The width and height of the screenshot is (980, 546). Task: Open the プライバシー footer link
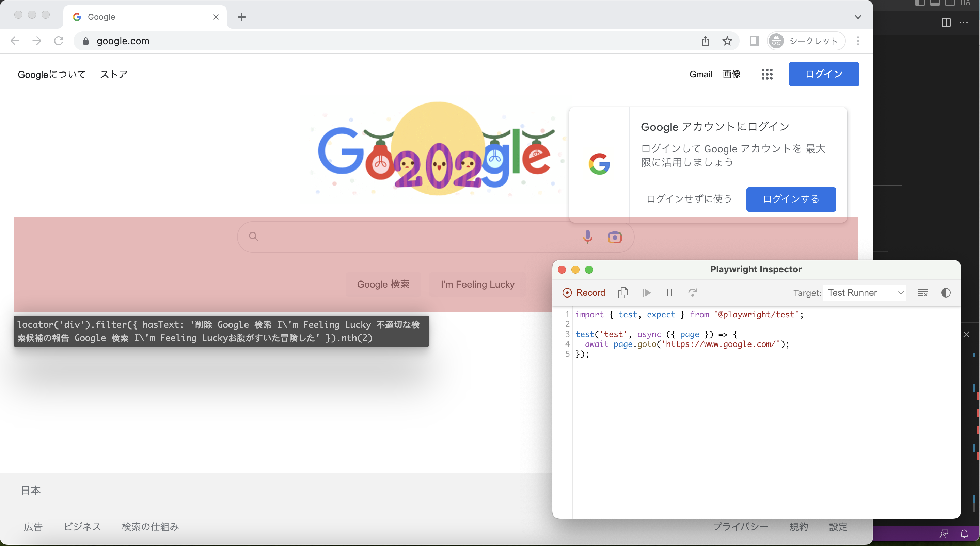coord(740,527)
